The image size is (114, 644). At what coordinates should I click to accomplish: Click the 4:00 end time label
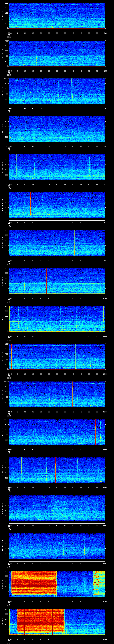click(105, 71)
